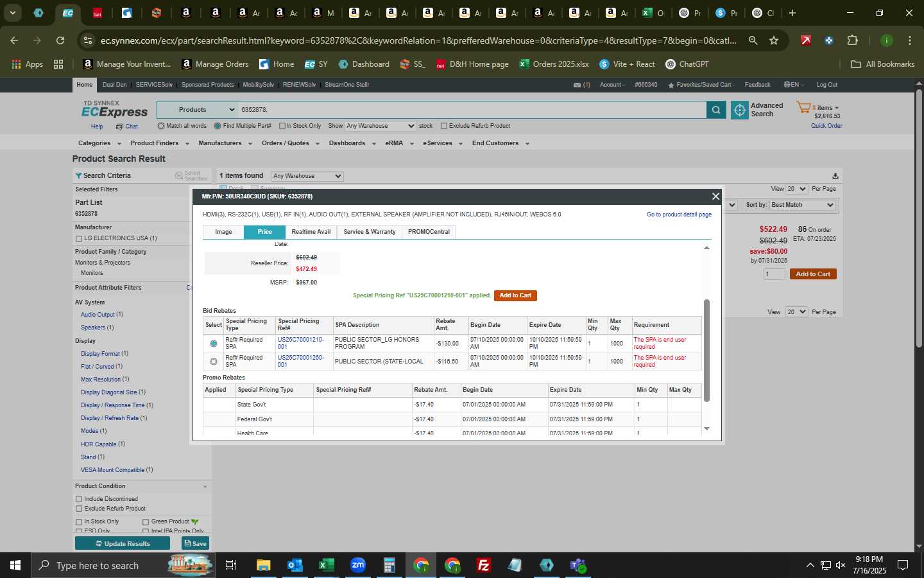924x578 pixels.
Task: Reload the browser page
Action: (x=60, y=40)
